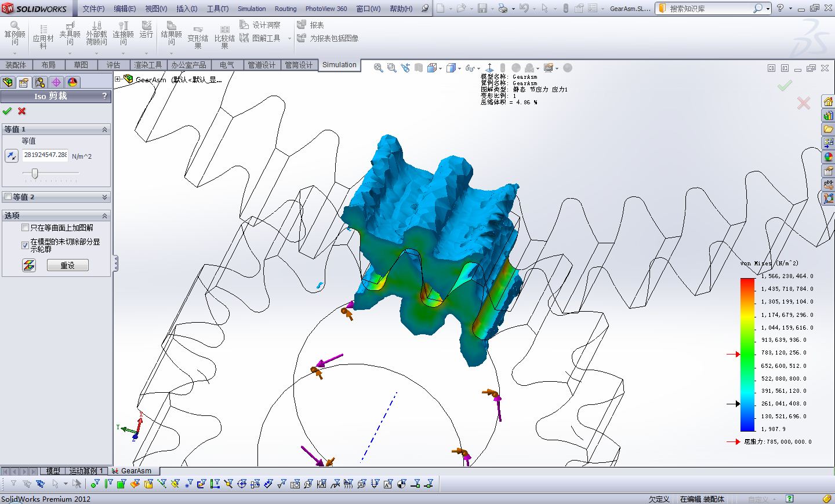
Task: Click the Iso 剪裁 panel help question mark
Action: (104, 96)
